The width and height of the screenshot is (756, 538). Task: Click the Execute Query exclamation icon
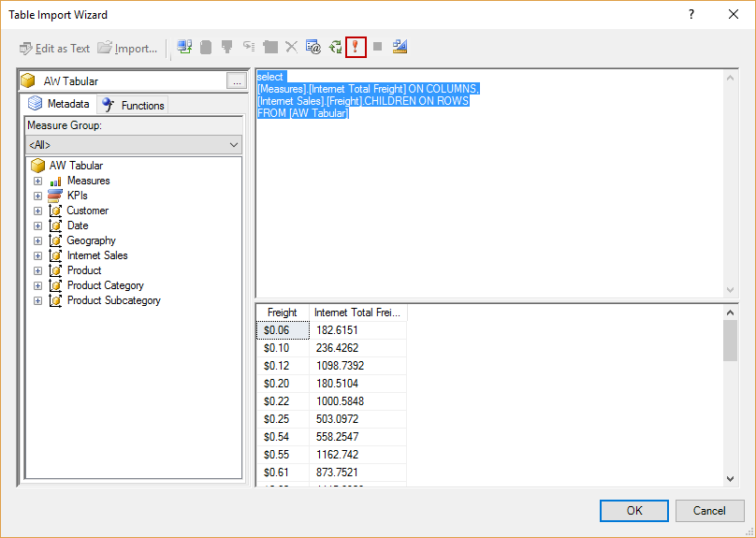pyautogui.click(x=356, y=47)
